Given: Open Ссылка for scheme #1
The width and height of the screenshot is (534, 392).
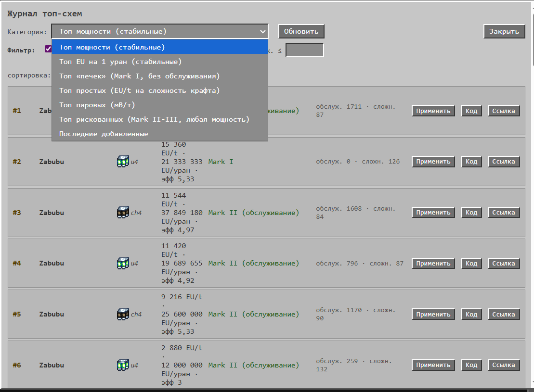Looking at the screenshot, I should click(504, 111).
